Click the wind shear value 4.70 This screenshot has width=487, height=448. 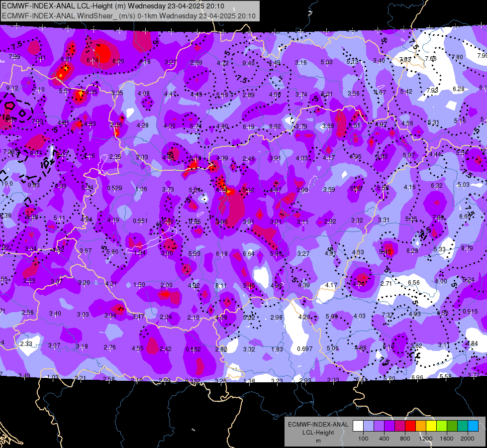(x=359, y=284)
